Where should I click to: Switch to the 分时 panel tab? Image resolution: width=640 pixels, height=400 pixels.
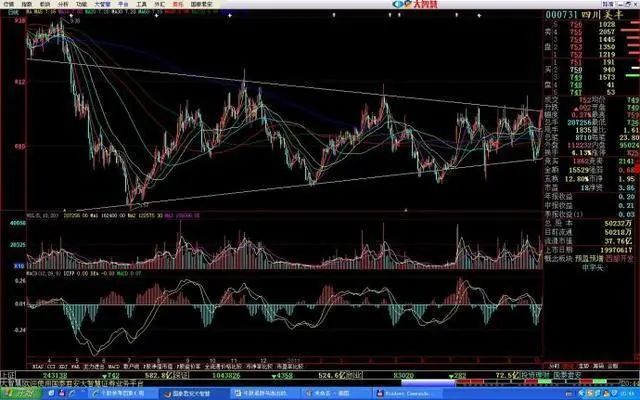pyautogui.click(x=554, y=366)
